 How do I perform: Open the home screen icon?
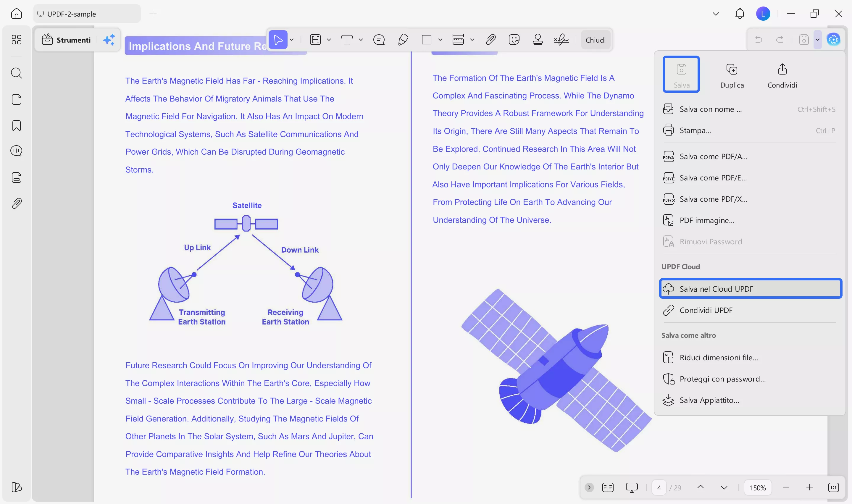pos(16,14)
